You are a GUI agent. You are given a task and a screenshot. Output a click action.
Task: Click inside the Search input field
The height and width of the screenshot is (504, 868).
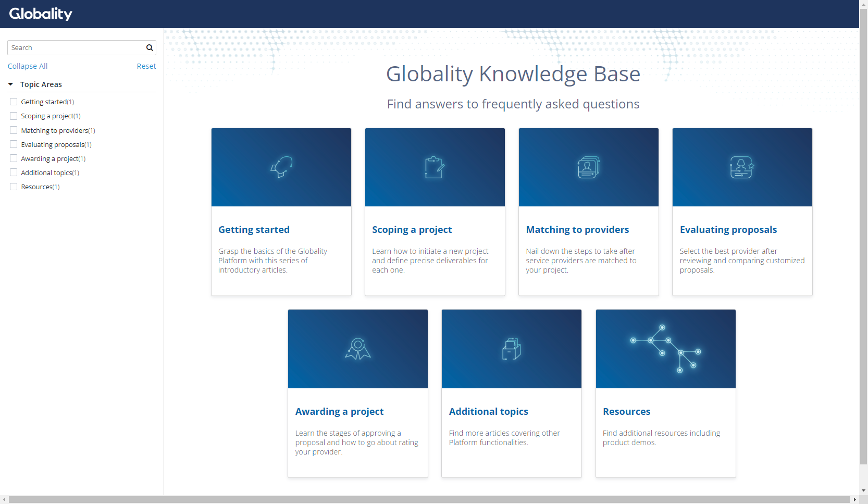73,47
